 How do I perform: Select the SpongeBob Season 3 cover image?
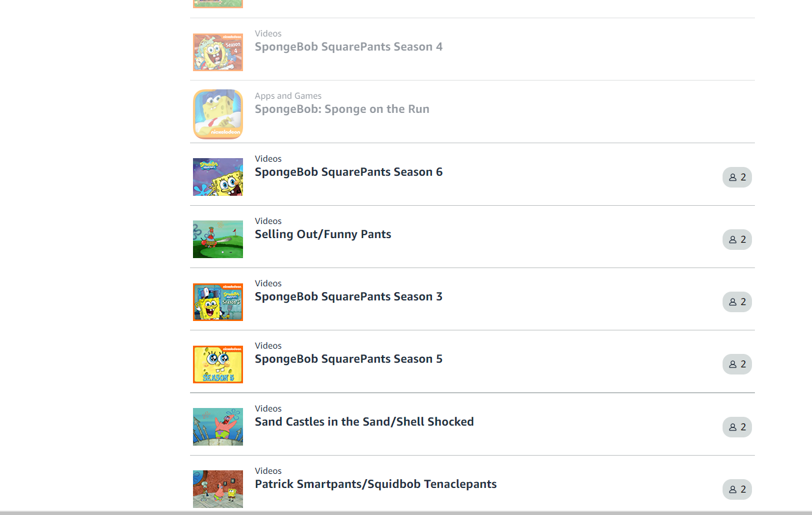[218, 302]
